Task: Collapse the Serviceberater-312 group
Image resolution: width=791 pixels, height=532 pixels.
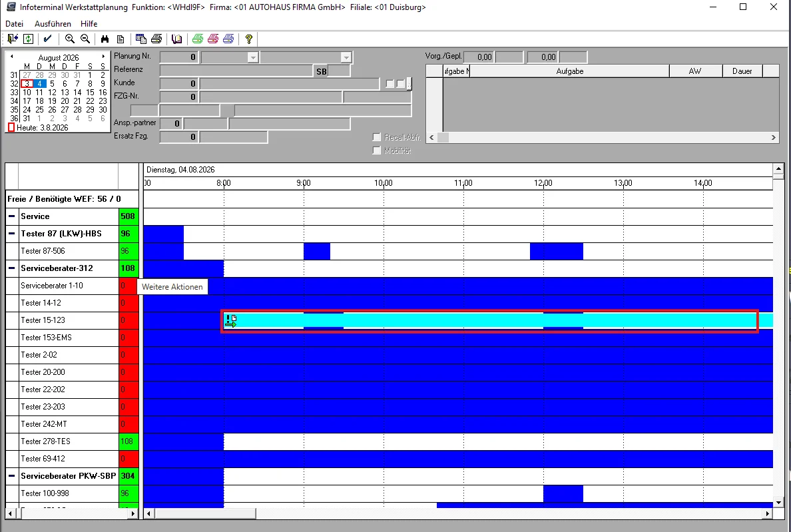Action: tap(11, 268)
